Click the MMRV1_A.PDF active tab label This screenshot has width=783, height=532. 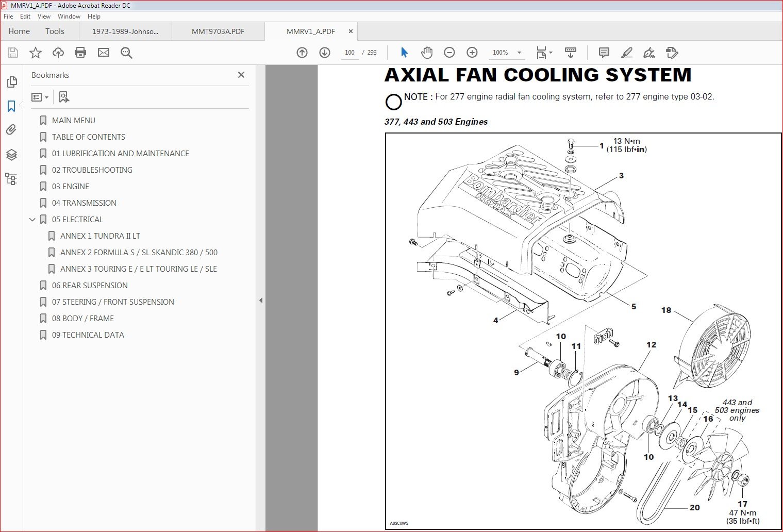[x=311, y=31]
